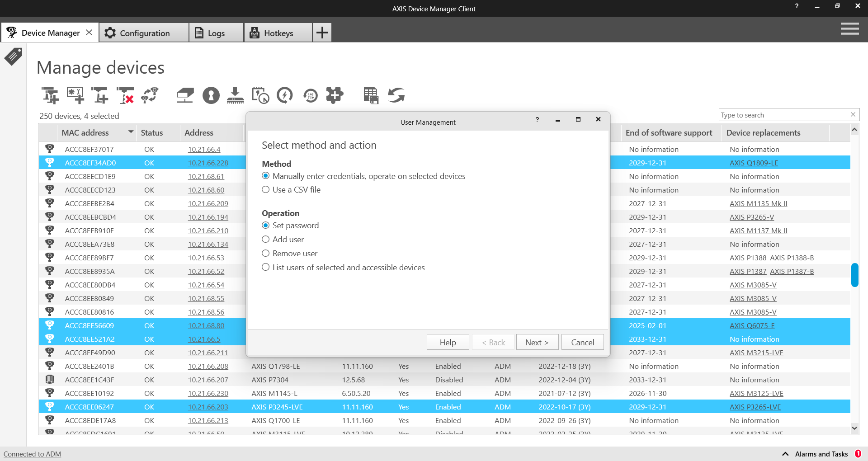Open the hamburger main menu
This screenshot has width=868, height=461.
(849, 29)
